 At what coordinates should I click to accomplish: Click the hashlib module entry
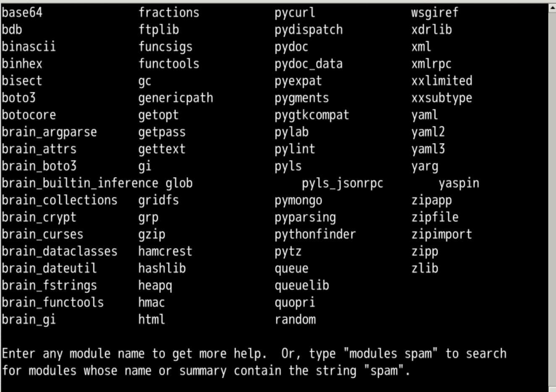pyautogui.click(x=162, y=268)
